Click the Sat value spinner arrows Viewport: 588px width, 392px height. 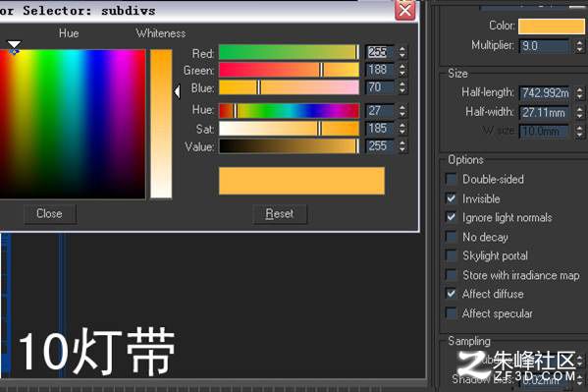click(x=402, y=129)
